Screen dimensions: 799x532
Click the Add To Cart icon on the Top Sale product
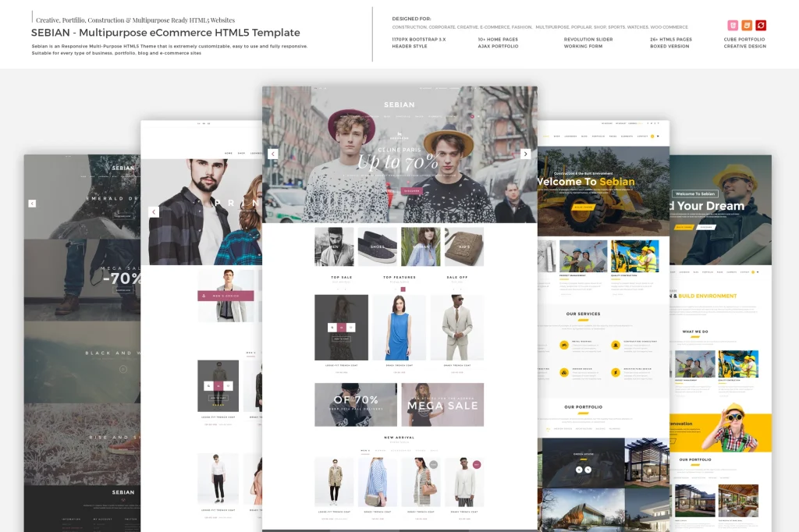[341, 328]
